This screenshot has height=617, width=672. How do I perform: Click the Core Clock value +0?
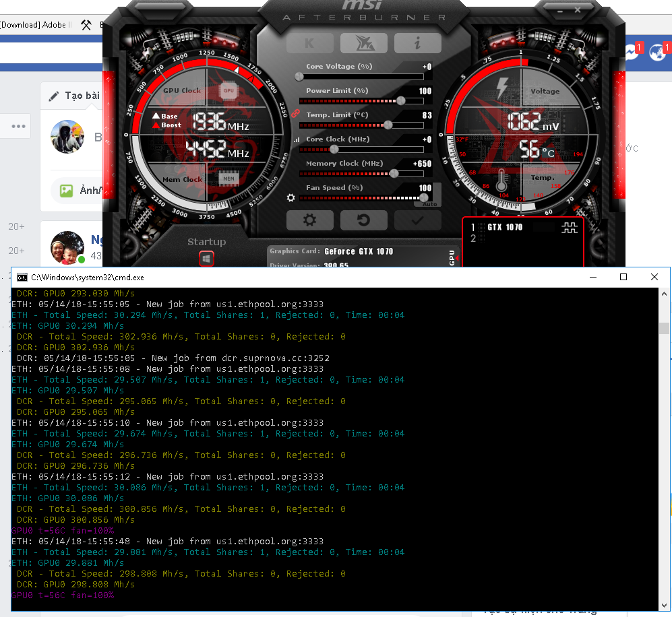point(427,139)
